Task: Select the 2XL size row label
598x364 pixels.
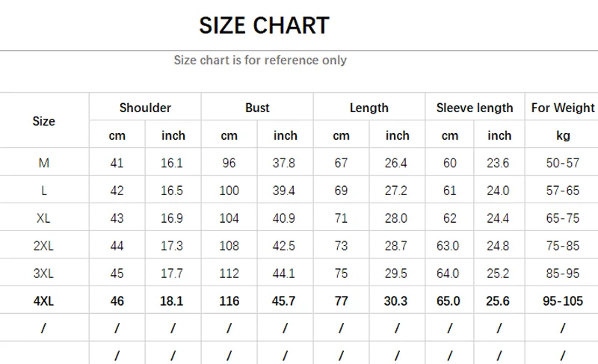Action: pos(44,246)
